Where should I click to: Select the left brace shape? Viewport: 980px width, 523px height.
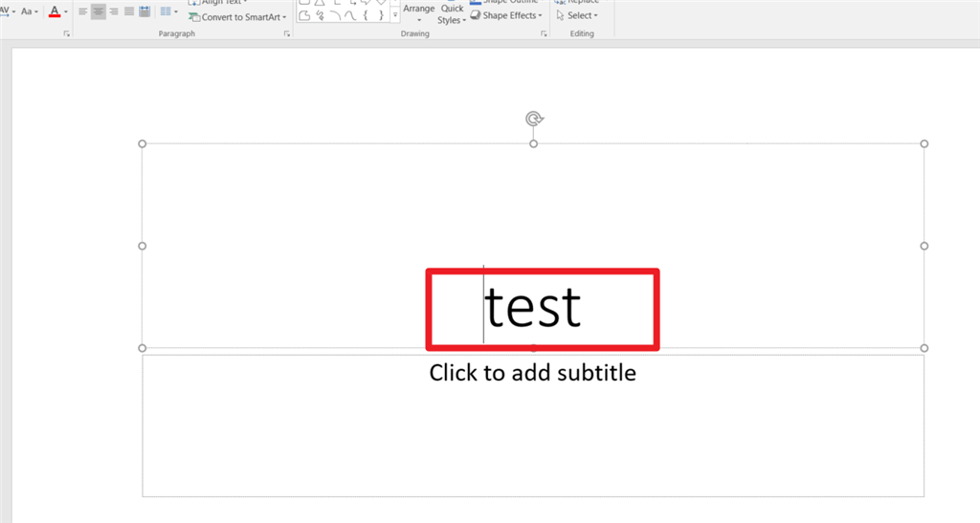coord(366,15)
